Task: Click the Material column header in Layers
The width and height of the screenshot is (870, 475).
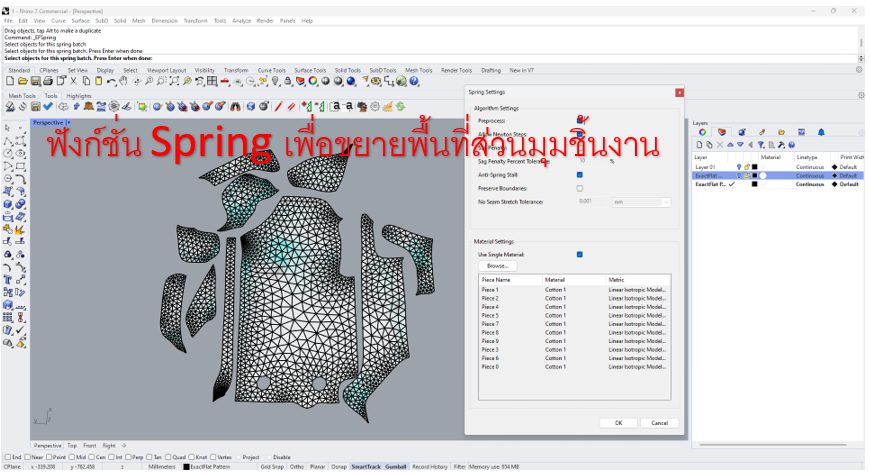Action: click(x=770, y=158)
